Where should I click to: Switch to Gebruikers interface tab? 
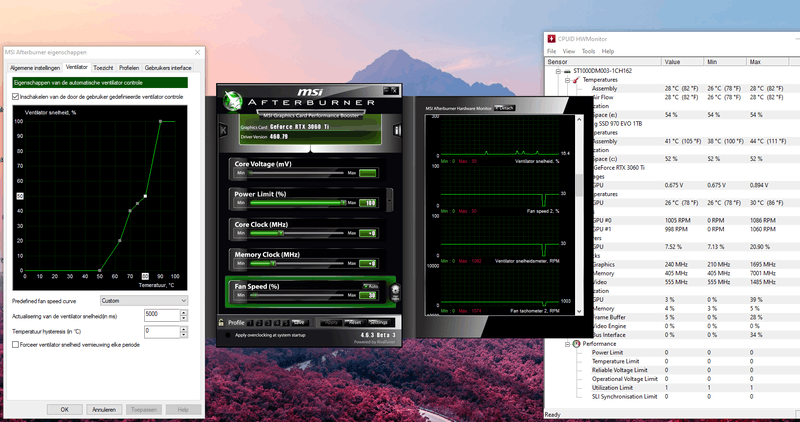click(168, 68)
